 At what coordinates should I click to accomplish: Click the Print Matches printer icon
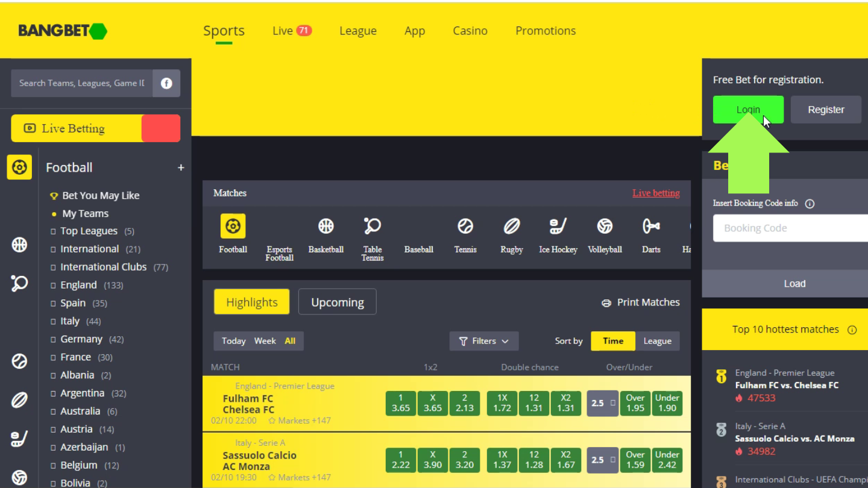606,303
